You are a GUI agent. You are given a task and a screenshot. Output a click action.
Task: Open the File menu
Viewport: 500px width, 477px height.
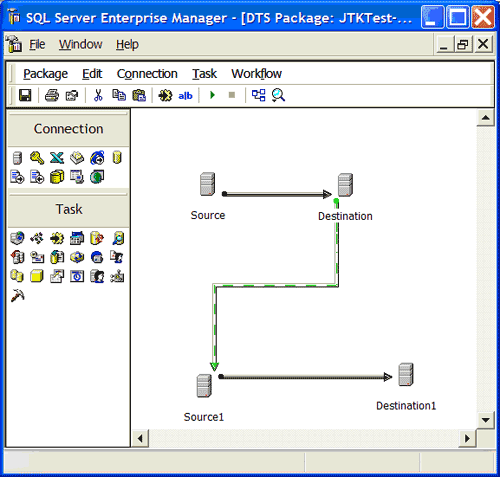(37, 44)
